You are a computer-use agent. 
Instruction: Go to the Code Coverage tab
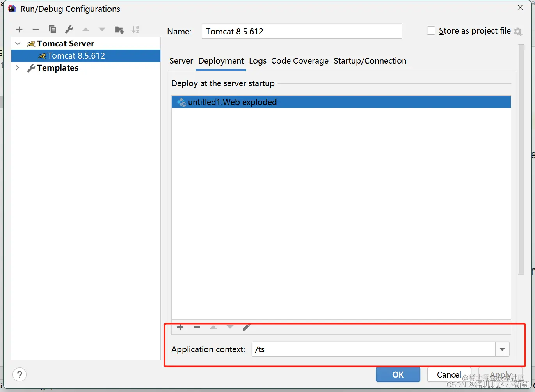(300, 61)
